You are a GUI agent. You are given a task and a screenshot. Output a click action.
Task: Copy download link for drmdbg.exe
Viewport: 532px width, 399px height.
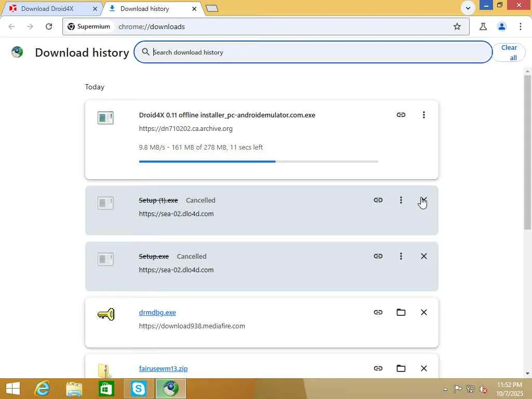(x=378, y=312)
